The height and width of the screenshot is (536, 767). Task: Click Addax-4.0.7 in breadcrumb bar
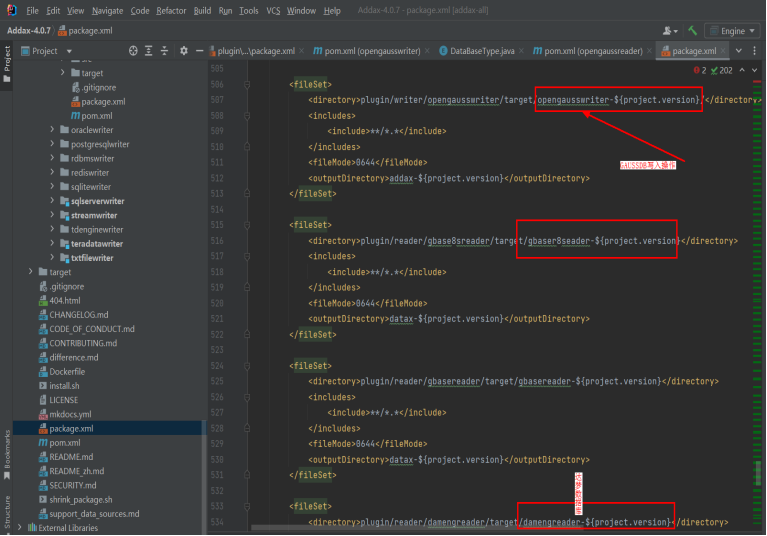28,31
